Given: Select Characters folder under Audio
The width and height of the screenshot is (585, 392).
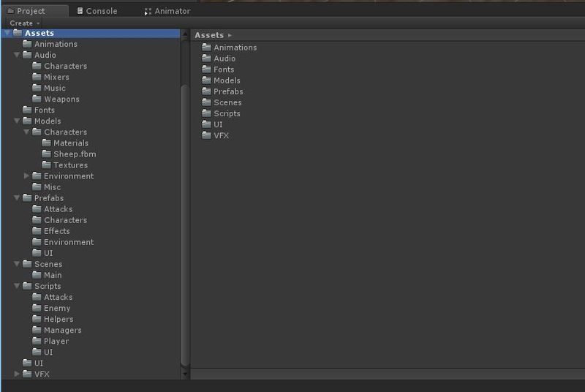Looking at the screenshot, I should 65,66.
